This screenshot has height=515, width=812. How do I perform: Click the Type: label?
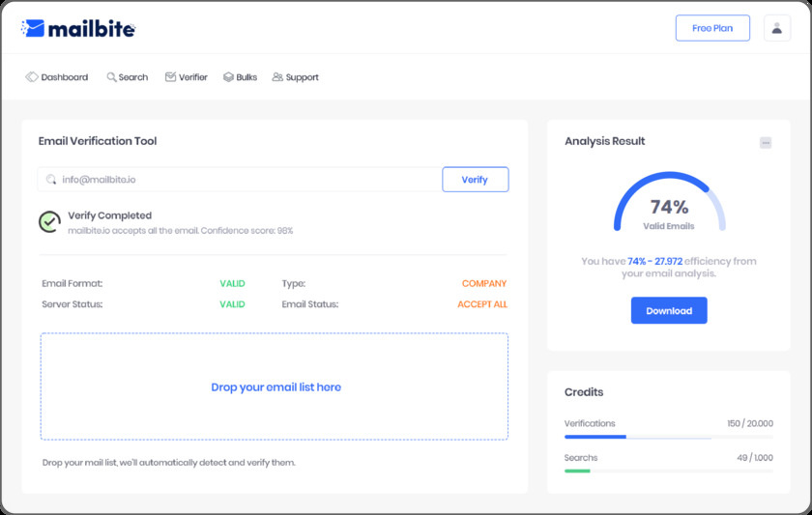tap(294, 284)
